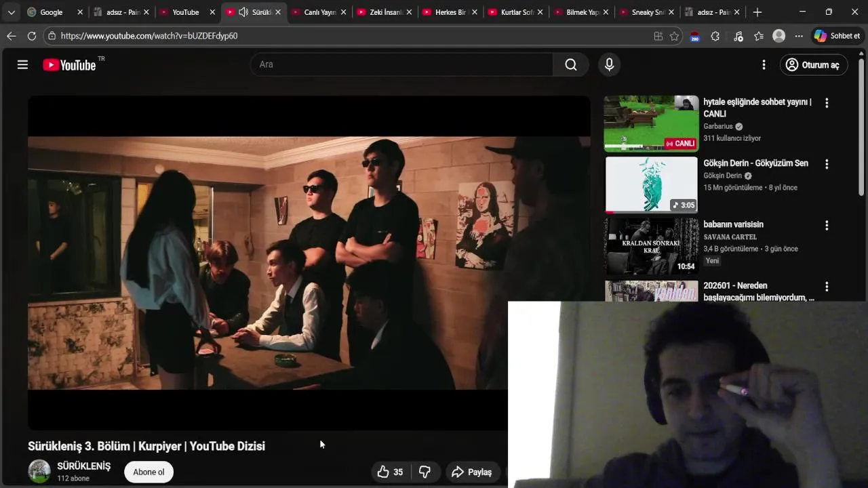
Task: Open options menu for babanın varisisin video
Action: pos(827,225)
